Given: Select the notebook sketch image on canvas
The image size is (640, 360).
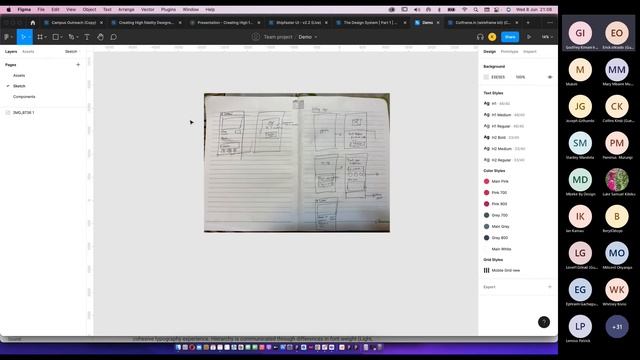Looking at the screenshot, I should [297, 162].
